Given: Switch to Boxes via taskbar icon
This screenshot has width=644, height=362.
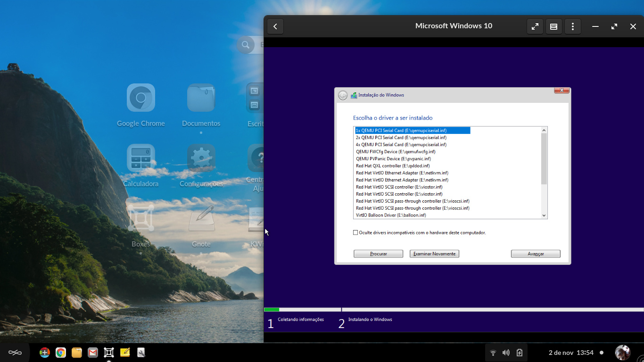Looking at the screenshot, I should (109, 353).
